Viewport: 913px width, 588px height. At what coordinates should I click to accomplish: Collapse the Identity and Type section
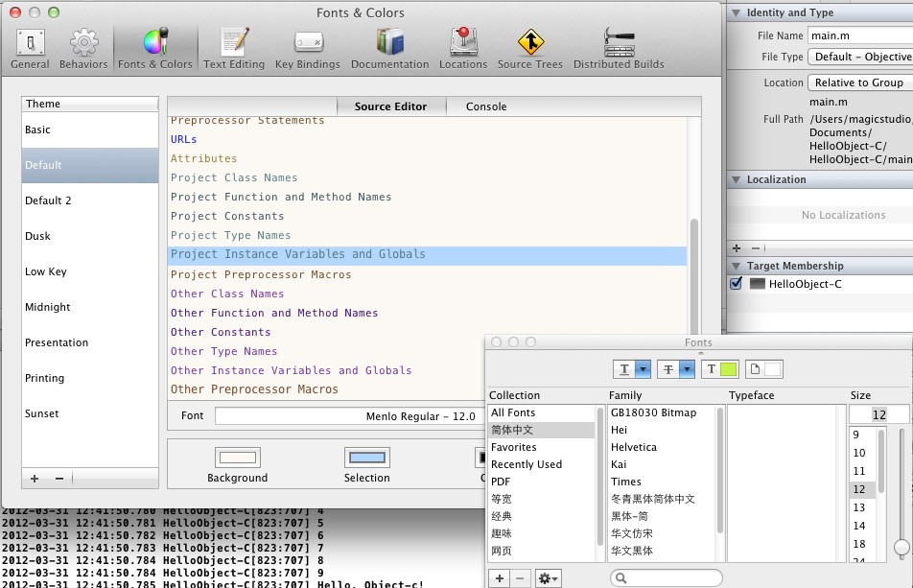pos(736,12)
